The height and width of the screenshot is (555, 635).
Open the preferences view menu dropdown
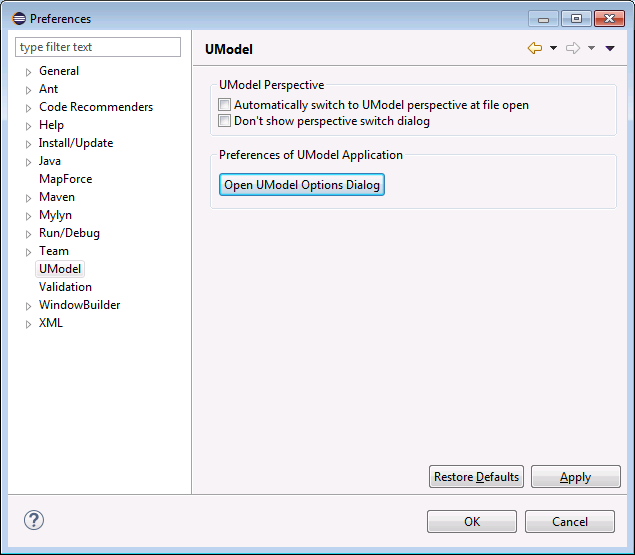(610, 49)
